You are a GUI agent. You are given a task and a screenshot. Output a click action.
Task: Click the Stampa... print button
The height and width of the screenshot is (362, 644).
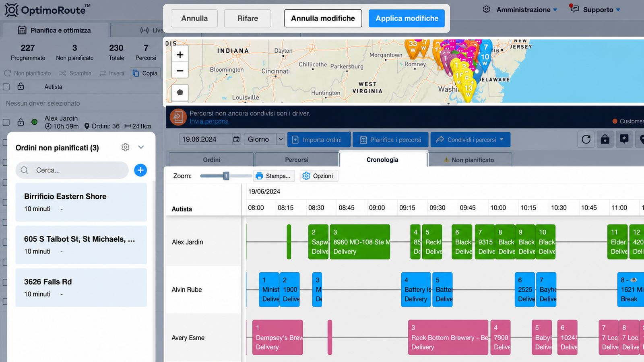(x=274, y=176)
